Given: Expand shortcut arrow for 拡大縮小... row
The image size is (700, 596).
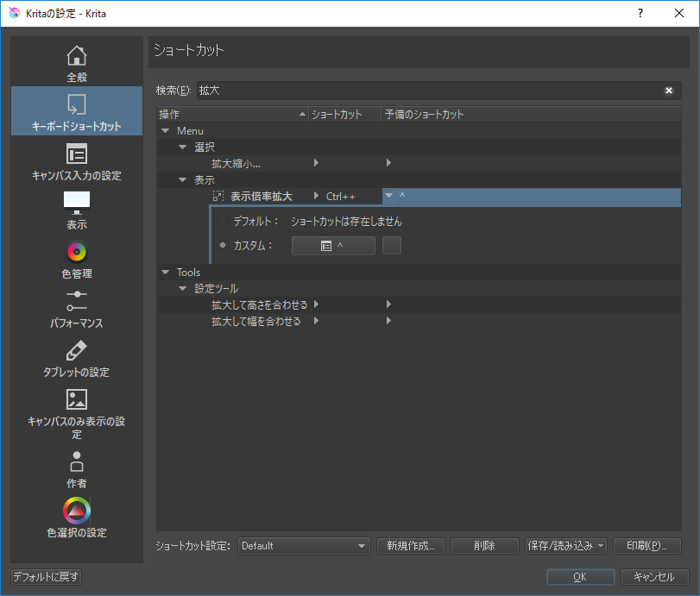Looking at the screenshot, I should point(316,163).
